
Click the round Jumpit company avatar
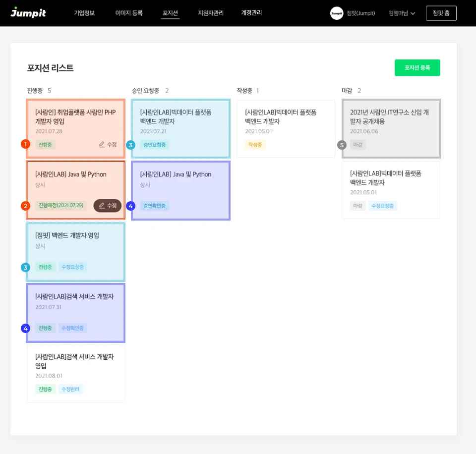coord(336,13)
